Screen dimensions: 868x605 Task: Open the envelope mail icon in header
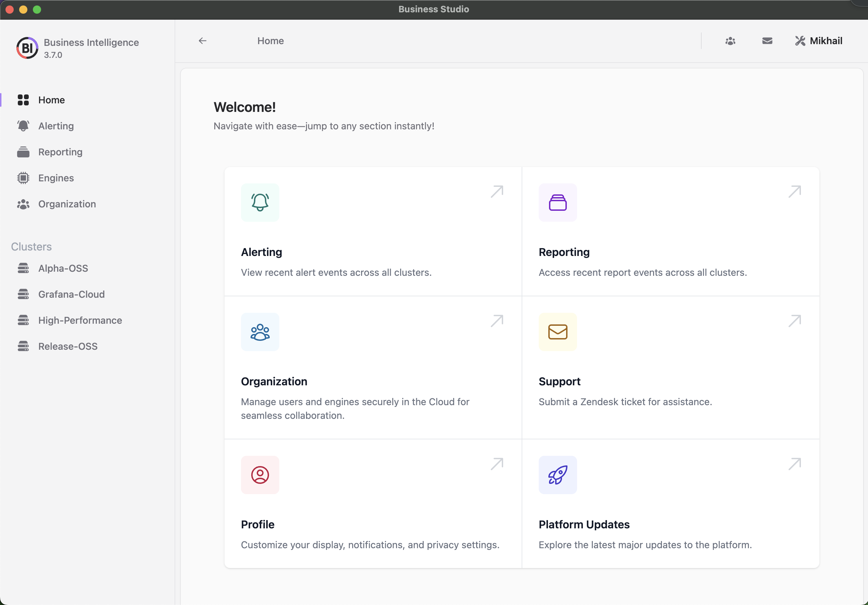pos(767,41)
